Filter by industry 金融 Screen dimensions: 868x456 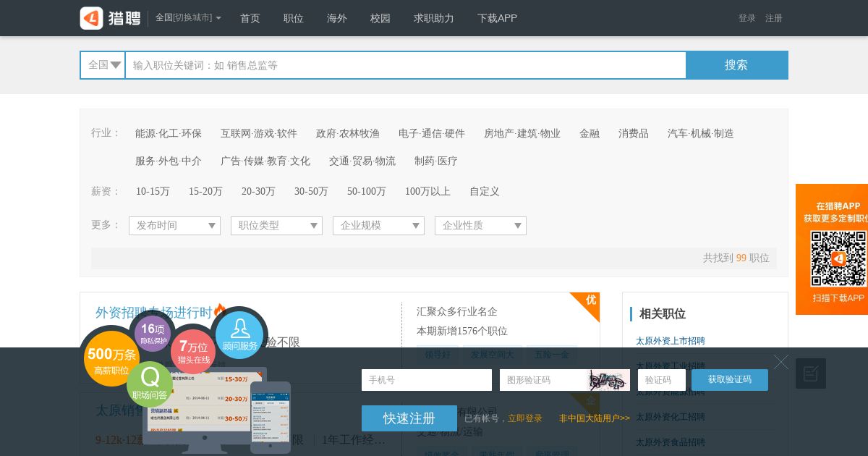click(x=590, y=133)
